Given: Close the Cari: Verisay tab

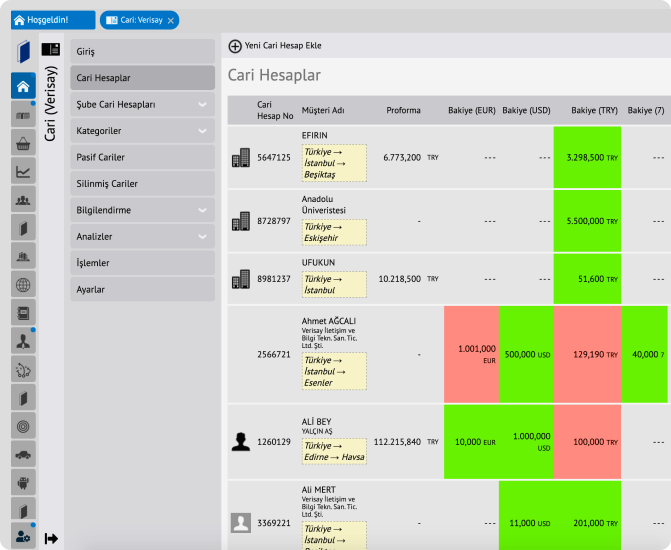Looking at the screenshot, I should [x=171, y=21].
